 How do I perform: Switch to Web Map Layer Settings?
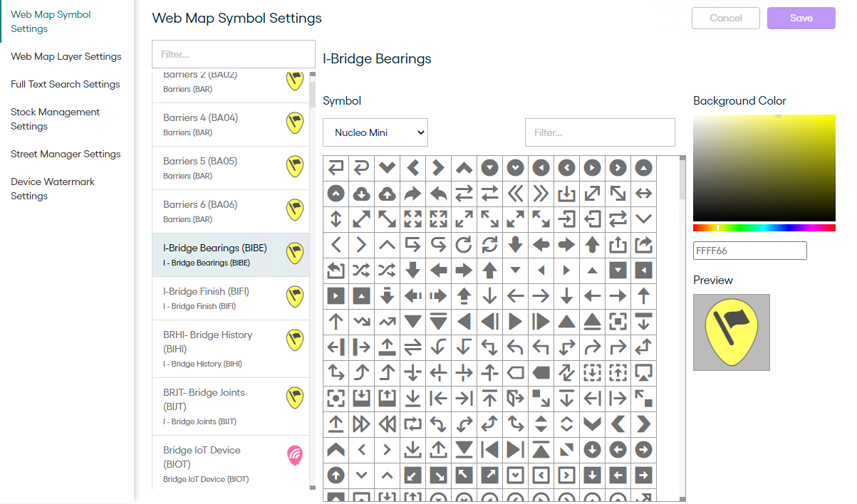click(x=66, y=56)
